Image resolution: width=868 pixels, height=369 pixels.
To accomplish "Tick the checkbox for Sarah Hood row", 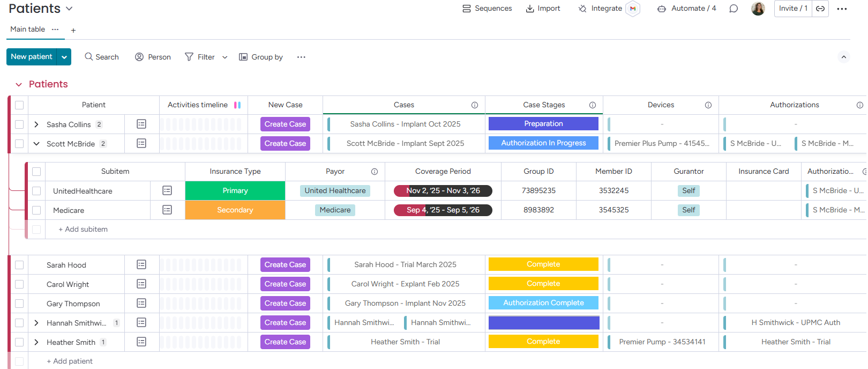I will [x=19, y=265].
